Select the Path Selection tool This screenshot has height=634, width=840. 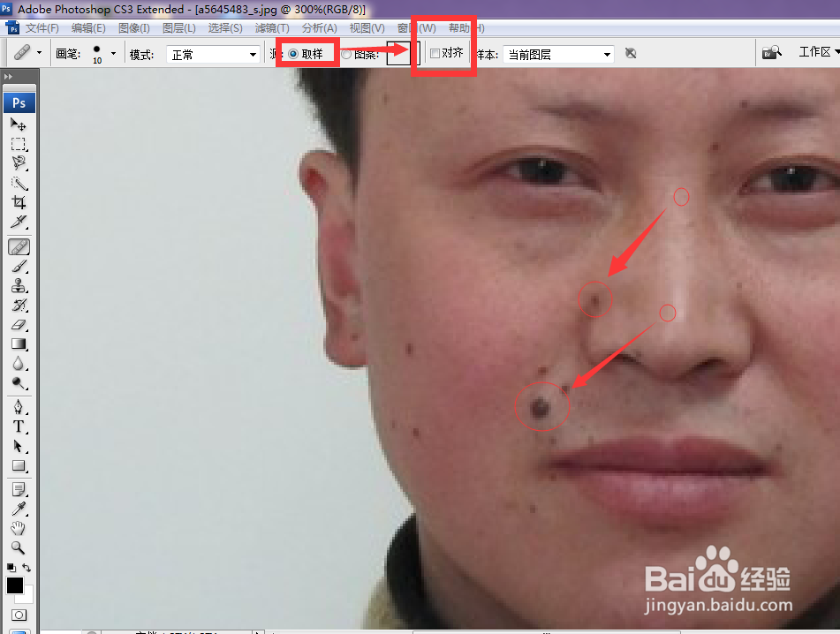tap(19, 446)
